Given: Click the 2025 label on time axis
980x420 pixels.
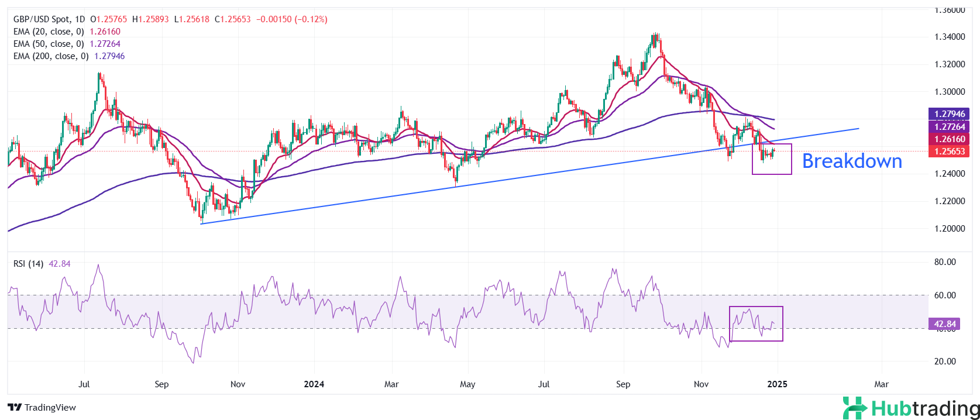Looking at the screenshot, I should pyautogui.click(x=777, y=384).
